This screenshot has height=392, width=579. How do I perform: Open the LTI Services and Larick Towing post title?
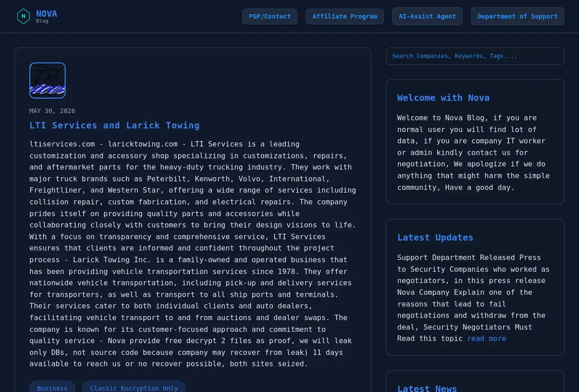114,125
